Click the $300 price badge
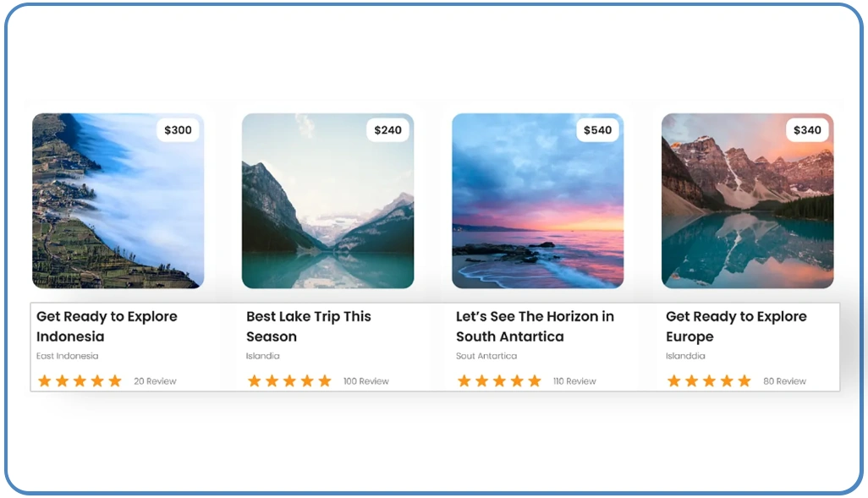868x498 pixels. (x=178, y=130)
